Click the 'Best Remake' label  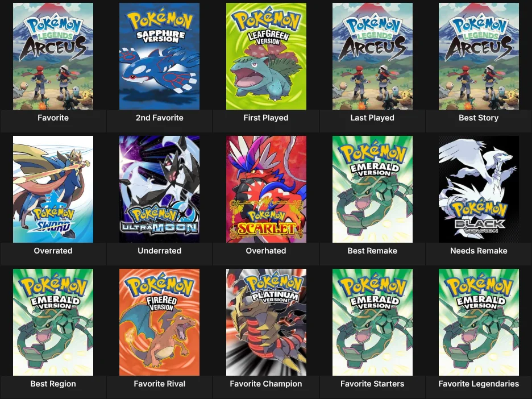[372, 251]
